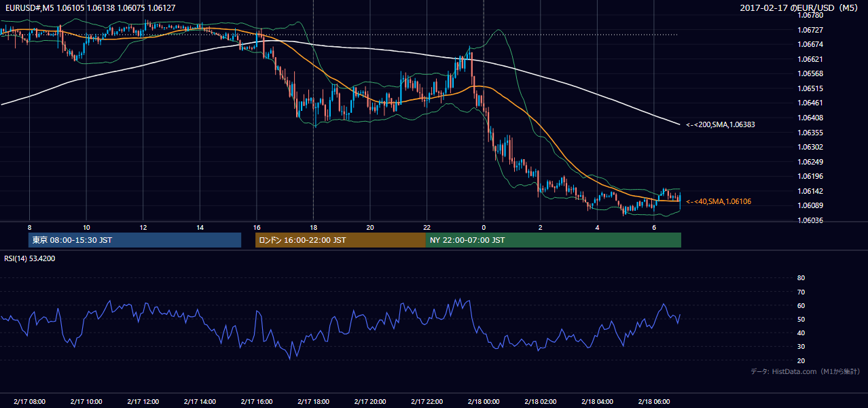Click price axis value 1.06089
The image size is (868, 408).
pyautogui.click(x=810, y=205)
